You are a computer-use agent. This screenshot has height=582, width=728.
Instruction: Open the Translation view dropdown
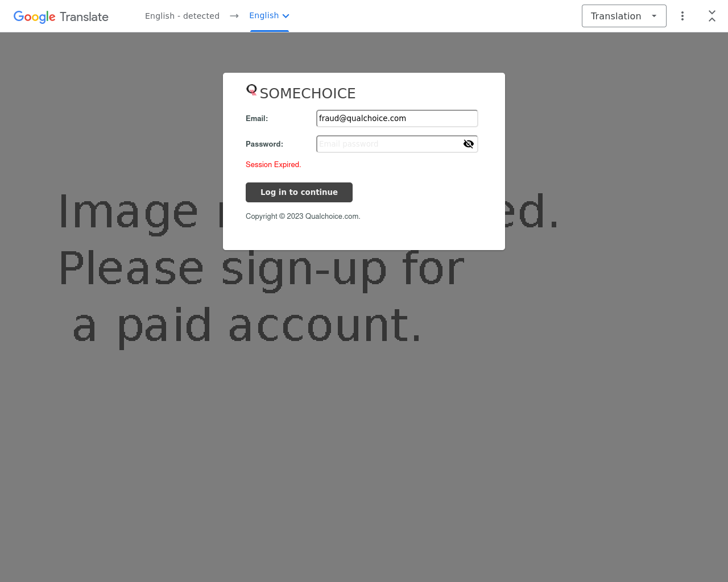[624, 16]
